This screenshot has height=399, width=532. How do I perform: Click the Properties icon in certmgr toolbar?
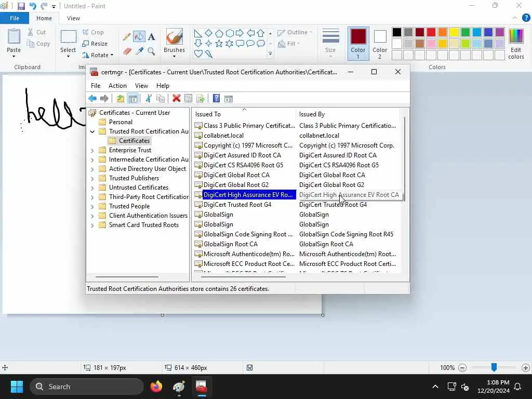(x=188, y=99)
